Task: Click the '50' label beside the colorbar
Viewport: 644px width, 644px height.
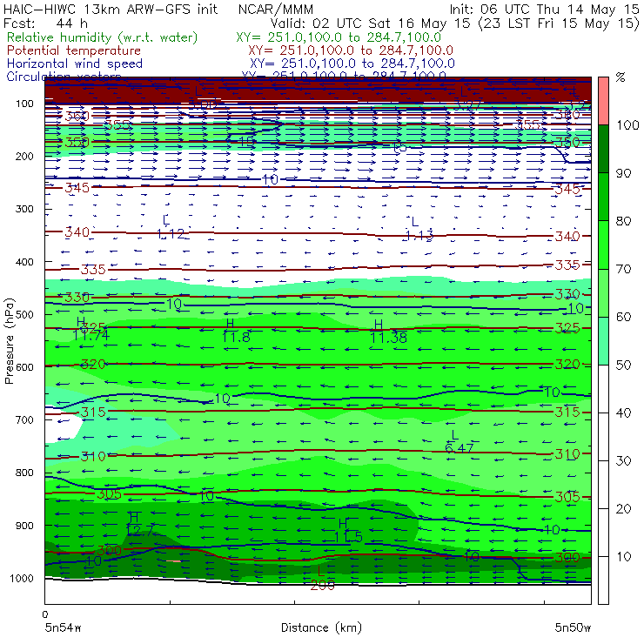Action: (x=623, y=365)
